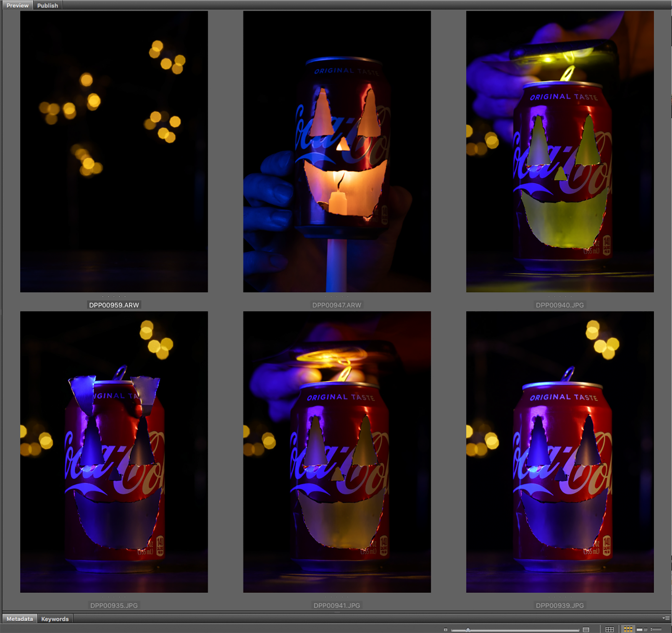This screenshot has width=672, height=633.
Task: Open the Keywords panel tab
Action: click(55, 619)
